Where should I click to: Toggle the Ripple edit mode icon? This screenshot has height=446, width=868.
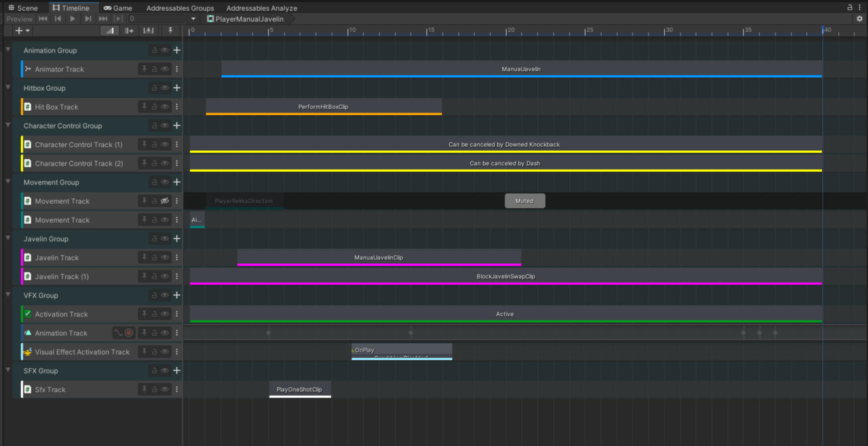click(x=129, y=31)
